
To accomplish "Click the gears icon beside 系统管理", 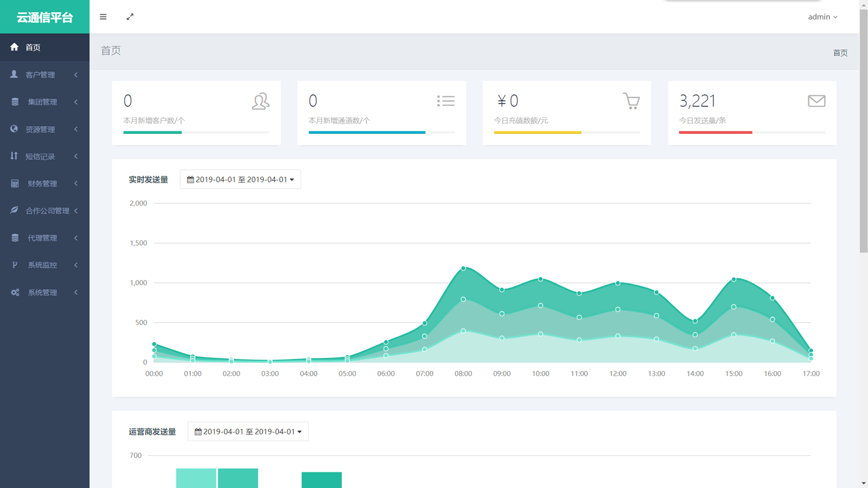I will click(x=15, y=292).
